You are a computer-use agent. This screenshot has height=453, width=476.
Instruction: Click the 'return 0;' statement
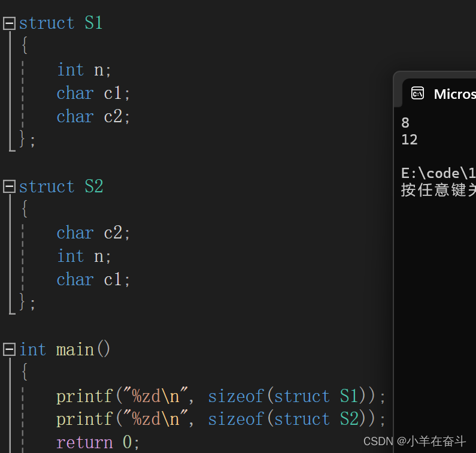click(98, 442)
